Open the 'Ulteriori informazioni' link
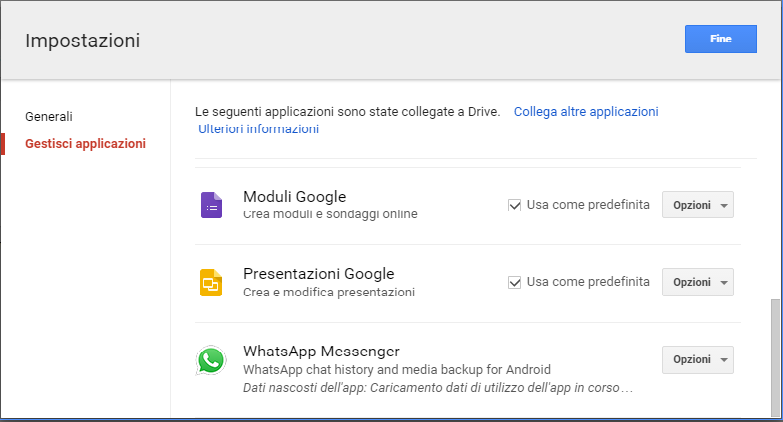This screenshot has width=783, height=422. 259,129
